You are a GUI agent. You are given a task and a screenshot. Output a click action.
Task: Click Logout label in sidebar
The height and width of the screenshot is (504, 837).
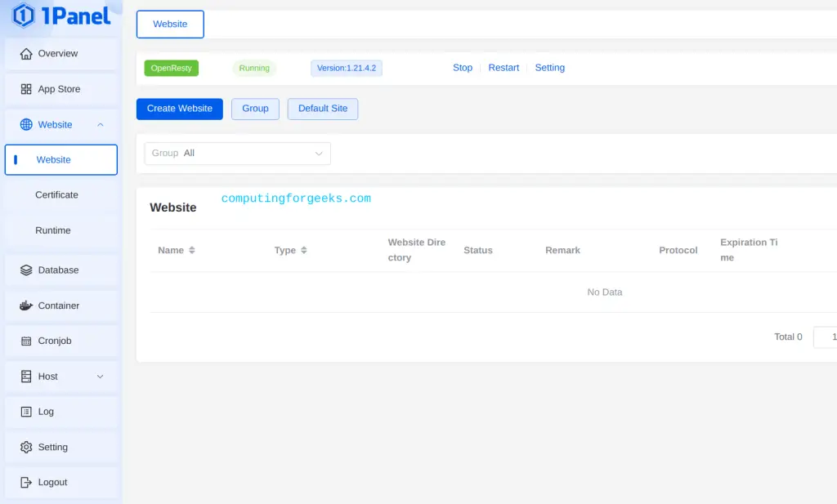[x=52, y=483]
